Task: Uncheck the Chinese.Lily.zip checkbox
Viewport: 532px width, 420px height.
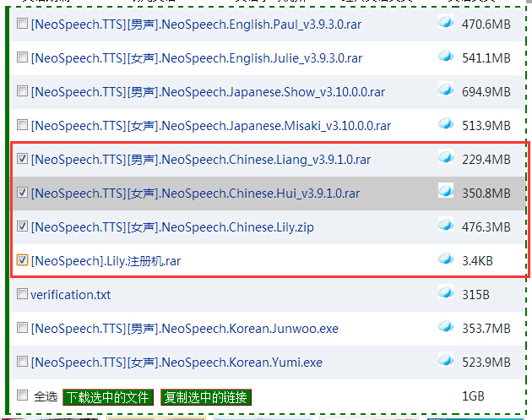Action: [x=23, y=226]
